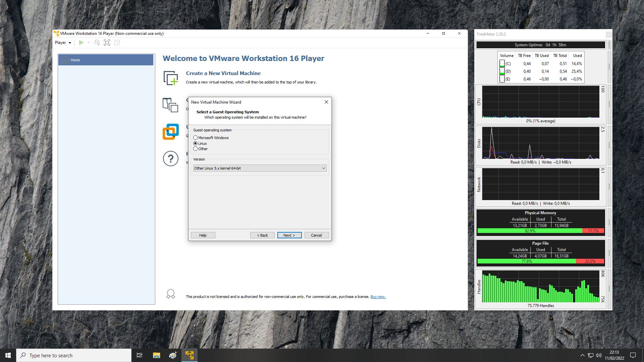Click System Uptime bar in FreeMeter
The height and width of the screenshot is (362, 644).
pyautogui.click(x=540, y=45)
